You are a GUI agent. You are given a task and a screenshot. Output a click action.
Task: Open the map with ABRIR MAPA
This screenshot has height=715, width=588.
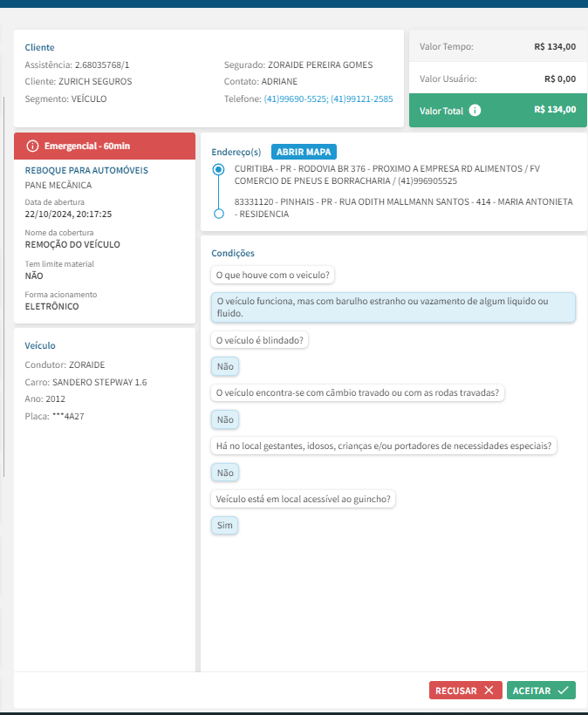click(304, 152)
